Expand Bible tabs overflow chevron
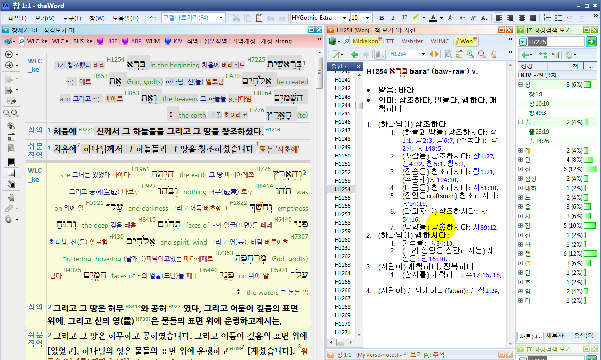 click(x=319, y=39)
